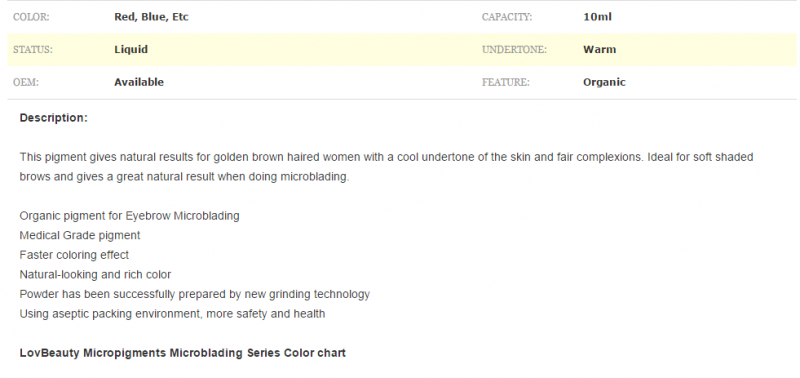800x378 pixels.
Task: Select the Liquid status value
Action: [x=131, y=49]
